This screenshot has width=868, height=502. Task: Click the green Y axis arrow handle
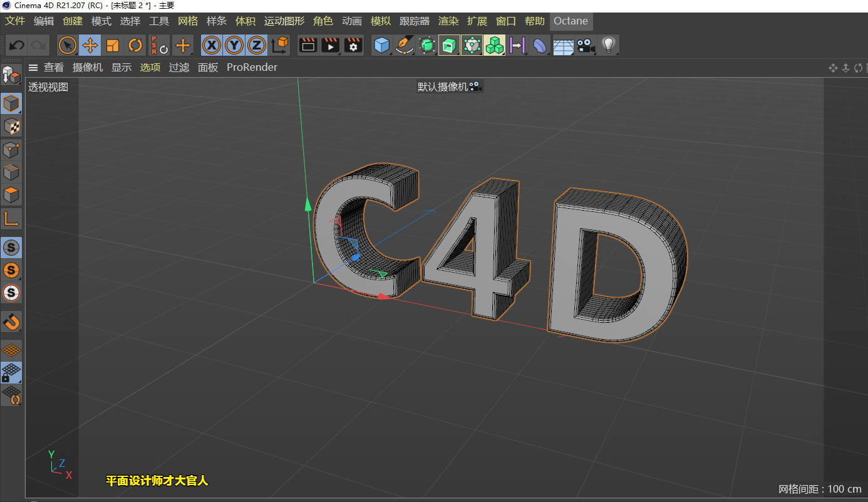click(x=307, y=204)
